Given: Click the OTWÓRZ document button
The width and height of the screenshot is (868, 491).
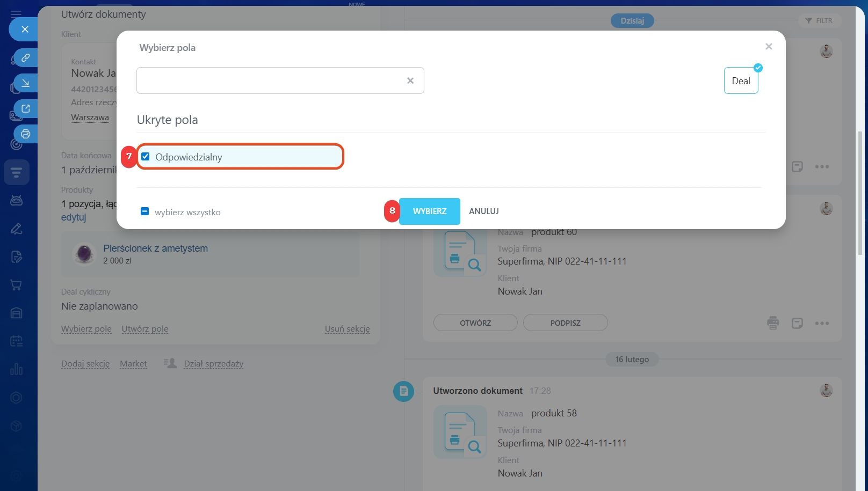Looking at the screenshot, I should tap(475, 323).
